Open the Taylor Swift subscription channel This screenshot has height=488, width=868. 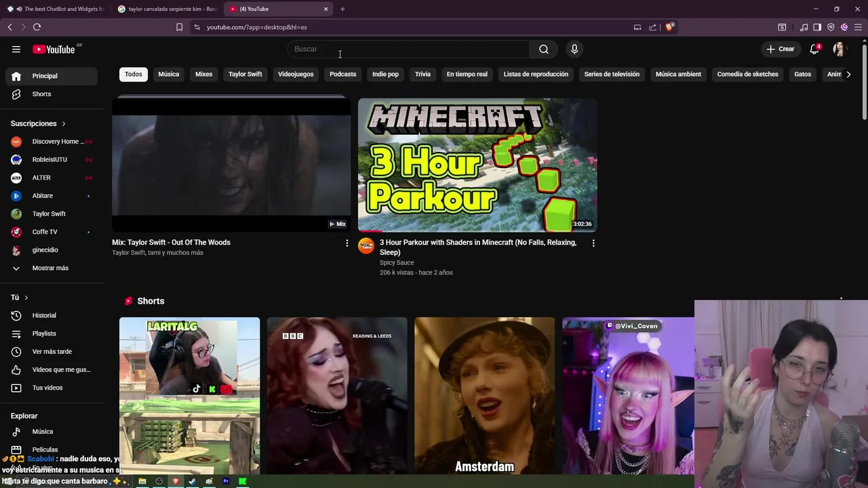pos(52,213)
